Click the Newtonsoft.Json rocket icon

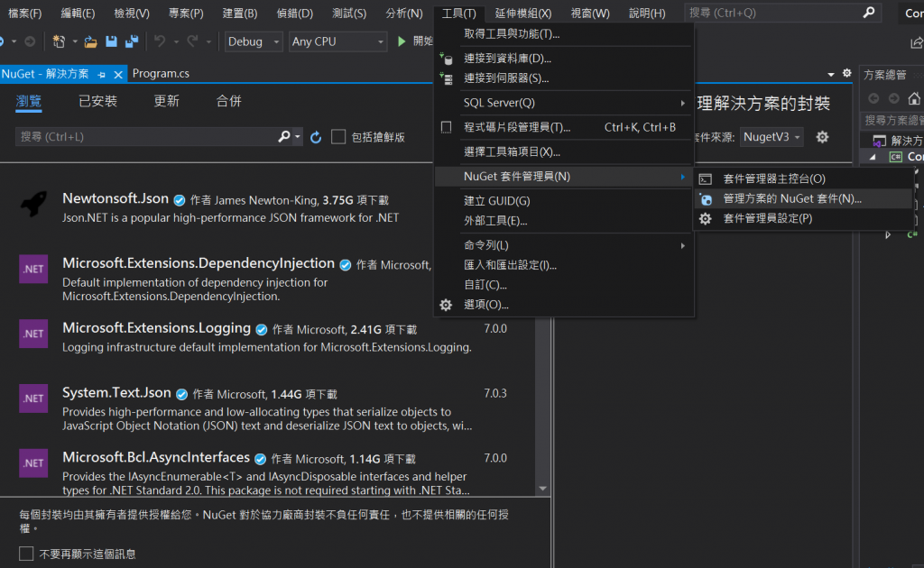click(x=33, y=204)
